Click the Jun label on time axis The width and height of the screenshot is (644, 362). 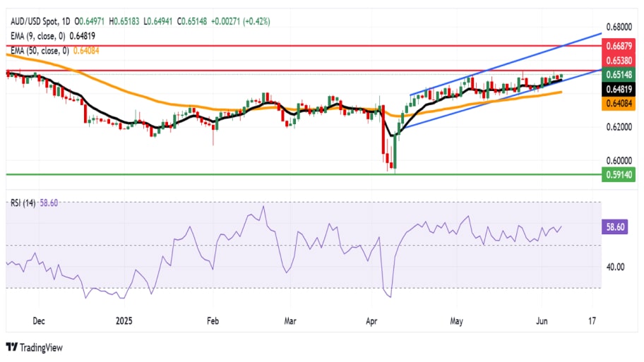tap(542, 320)
